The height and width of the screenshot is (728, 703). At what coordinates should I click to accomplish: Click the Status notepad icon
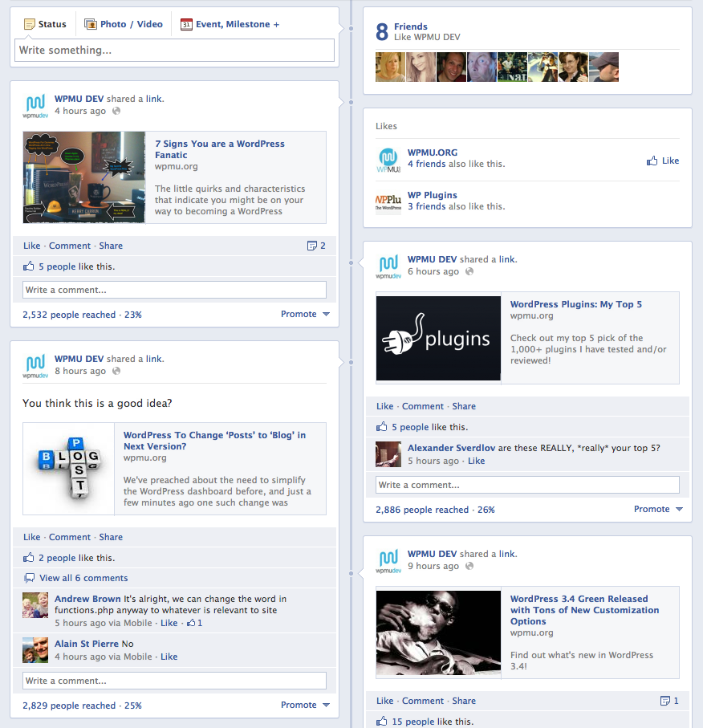point(29,24)
